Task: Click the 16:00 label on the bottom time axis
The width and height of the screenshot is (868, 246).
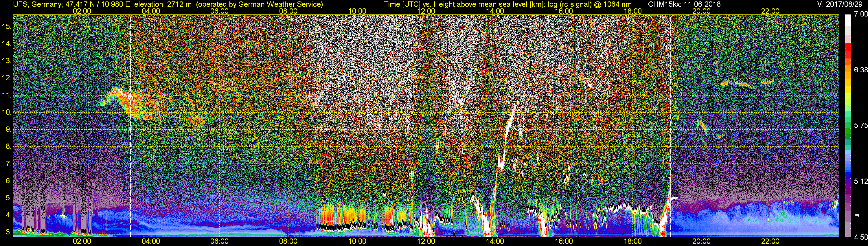Action: pos(564,241)
